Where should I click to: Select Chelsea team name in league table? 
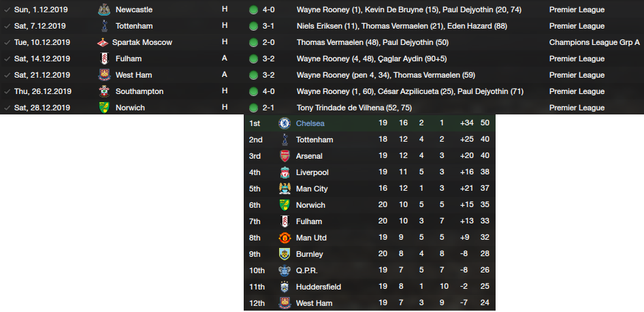tap(310, 123)
